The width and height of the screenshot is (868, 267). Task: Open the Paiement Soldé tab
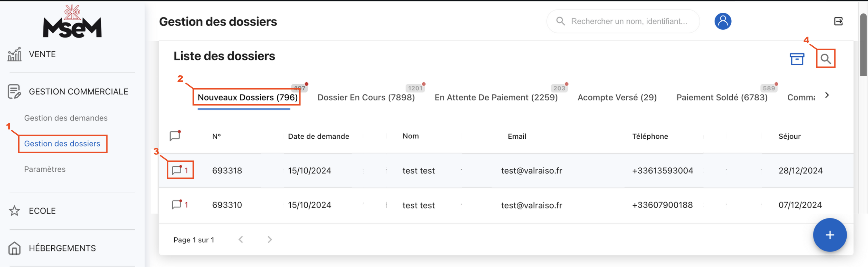pyautogui.click(x=722, y=97)
